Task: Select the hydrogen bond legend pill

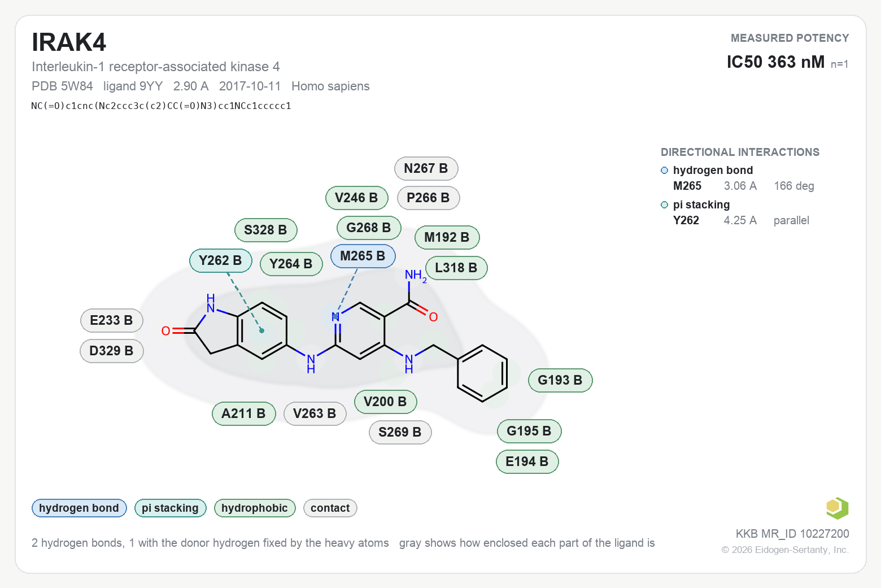Action: [79, 508]
